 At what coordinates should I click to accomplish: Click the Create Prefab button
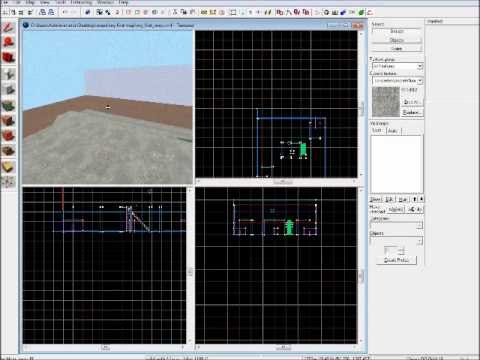coord(396,260)
